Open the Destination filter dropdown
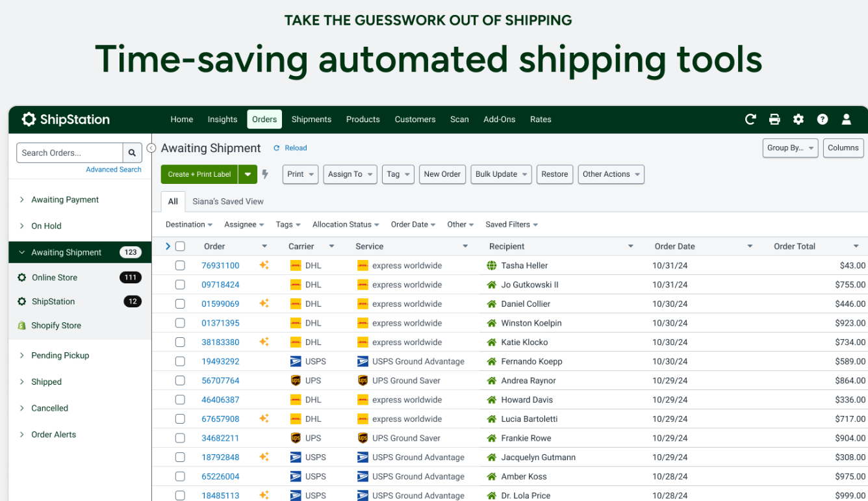Viewport: 868px width, 501px height. [189, 224]
